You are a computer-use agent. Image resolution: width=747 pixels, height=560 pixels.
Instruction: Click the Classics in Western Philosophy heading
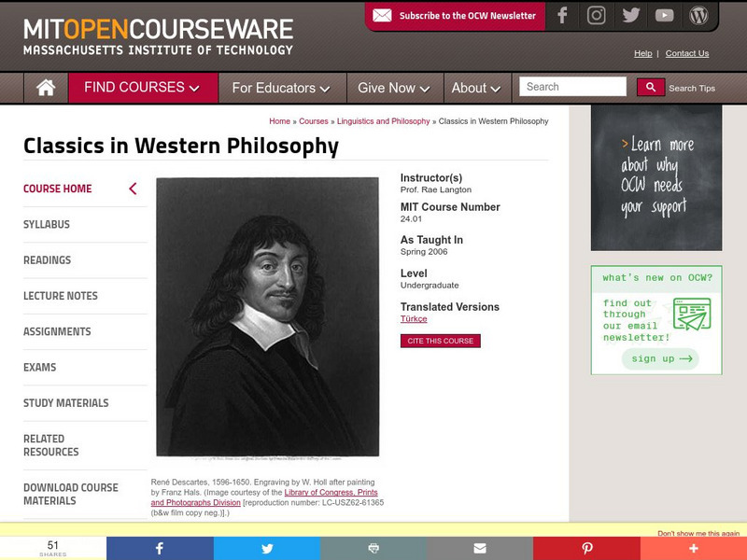tap(181, 146)
